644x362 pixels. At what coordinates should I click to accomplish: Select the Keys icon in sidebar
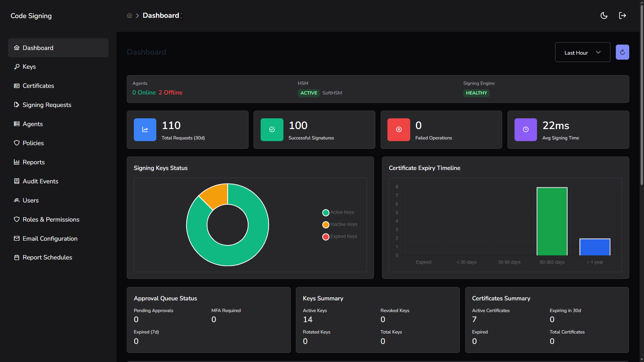point(17,67)
